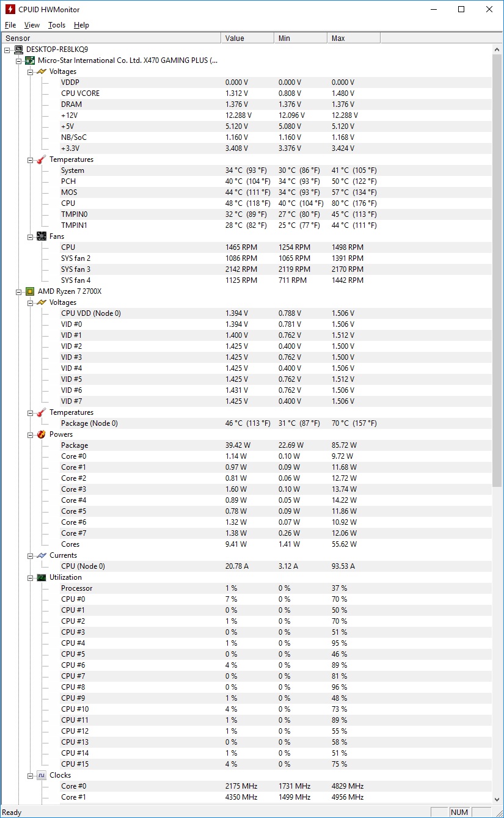The image size is (504, 818).
Task: Select the CPU VDD (Node 0) row
Action: click(x=246, y=313)
